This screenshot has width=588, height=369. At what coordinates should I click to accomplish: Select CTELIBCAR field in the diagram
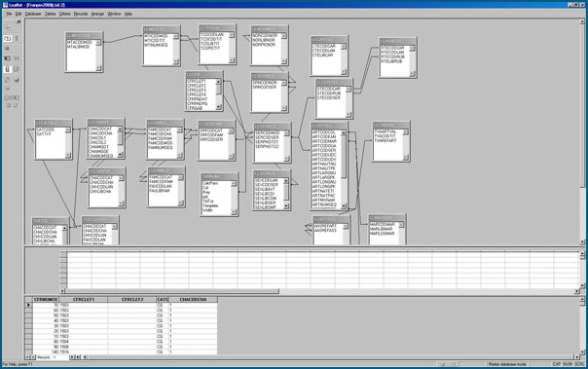pos(322,55)
